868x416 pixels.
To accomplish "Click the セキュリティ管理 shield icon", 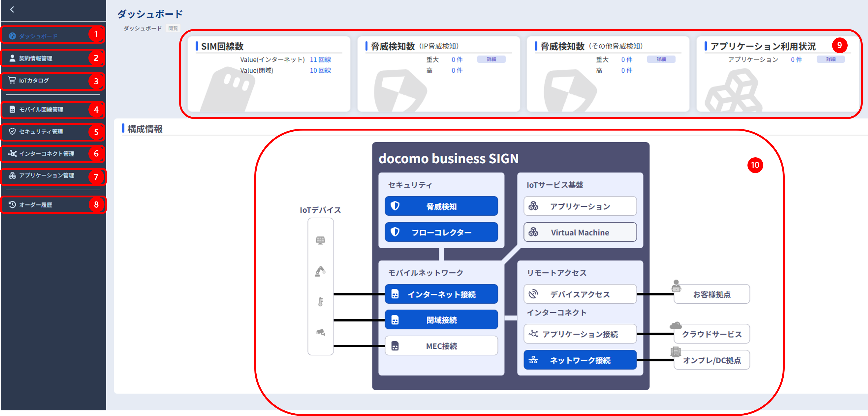I will [x=12, y=132].
